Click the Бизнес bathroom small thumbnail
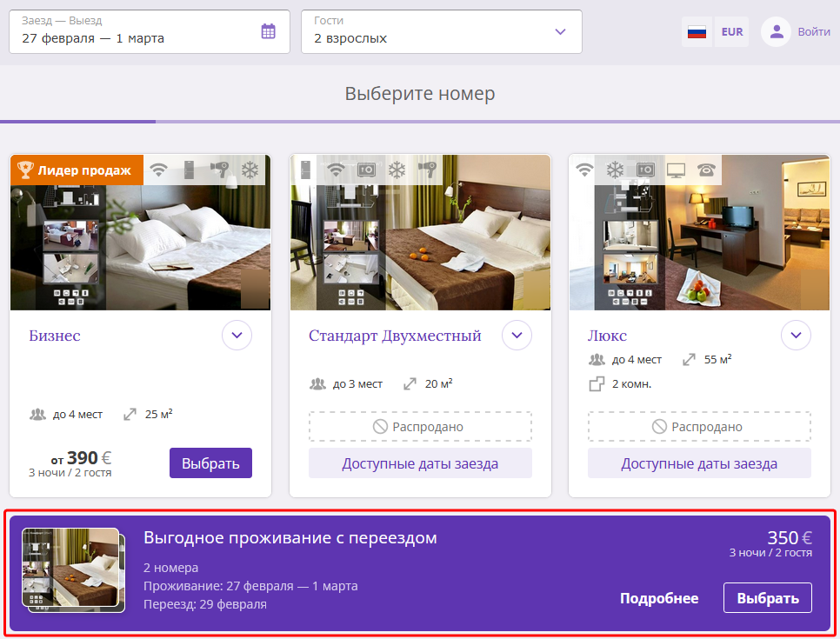Image resolution: width=840 pixels, height=639 pixels. pos(70,269)
